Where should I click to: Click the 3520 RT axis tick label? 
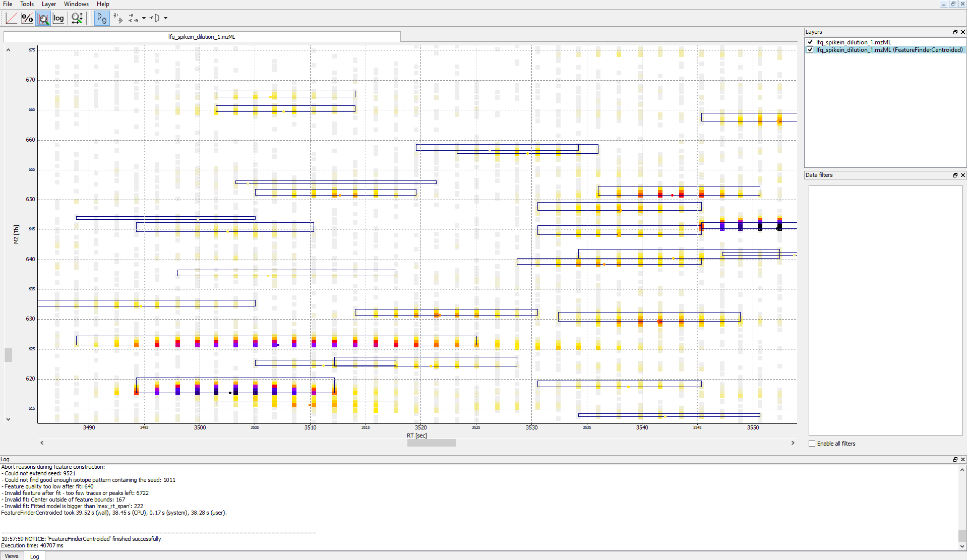420,427
